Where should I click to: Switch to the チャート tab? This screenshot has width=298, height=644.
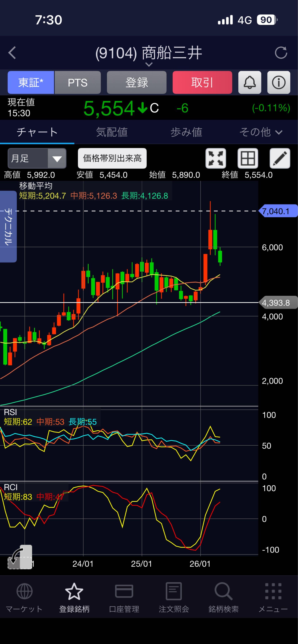coord(37,132)
